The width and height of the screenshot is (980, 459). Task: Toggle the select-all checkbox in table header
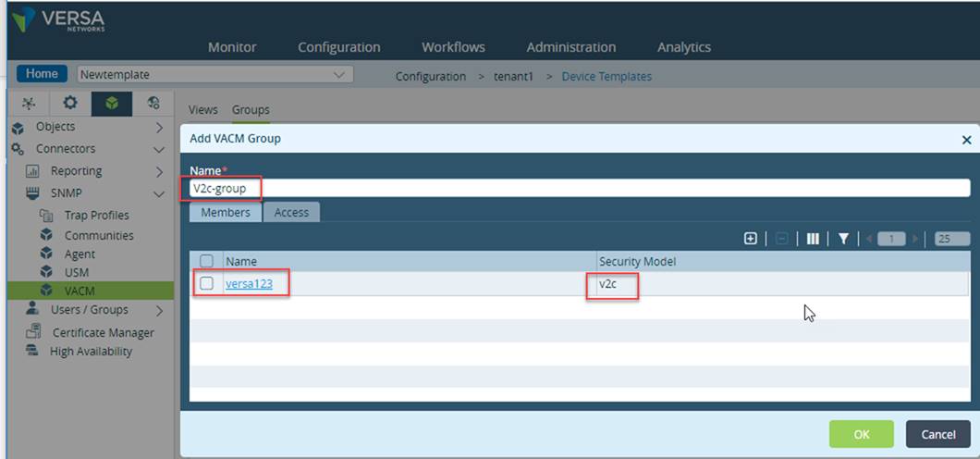point(206,261)
